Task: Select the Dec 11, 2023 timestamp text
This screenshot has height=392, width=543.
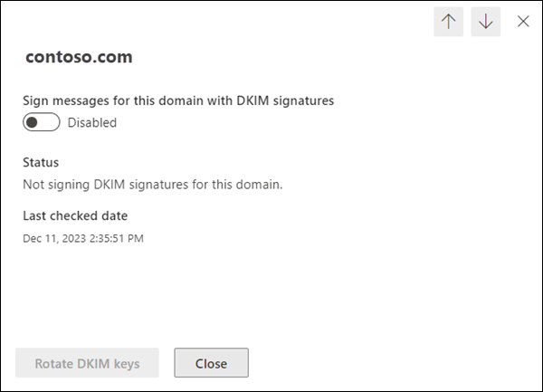Action: click(x=83, y=238)
